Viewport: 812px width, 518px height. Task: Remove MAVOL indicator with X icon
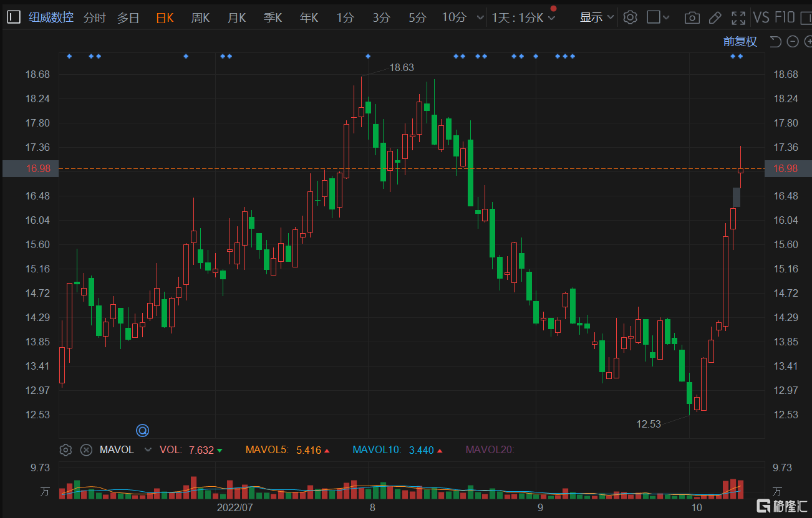click(x=86, y=449)
